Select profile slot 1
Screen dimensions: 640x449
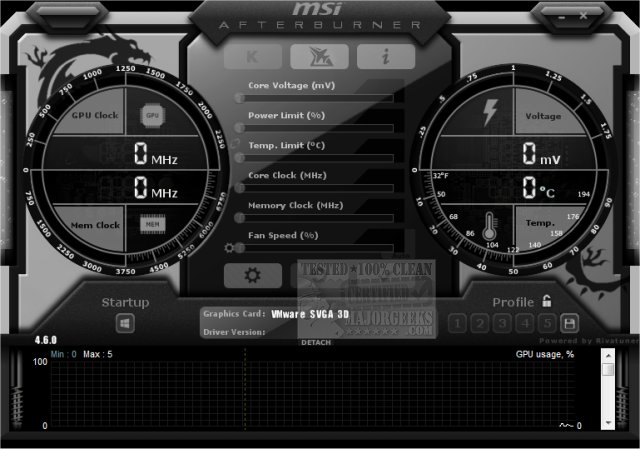tap(457, 324)
